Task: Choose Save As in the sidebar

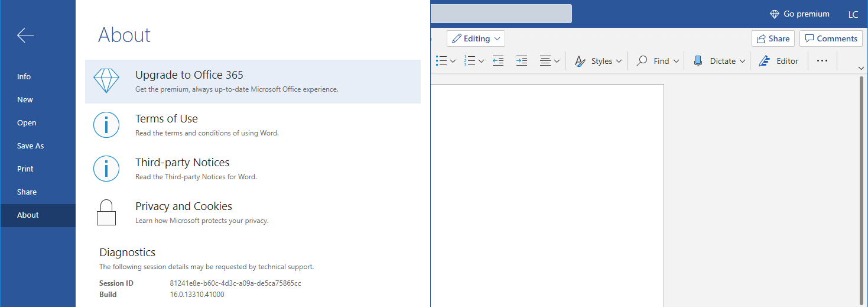Action: pos(38,146)
